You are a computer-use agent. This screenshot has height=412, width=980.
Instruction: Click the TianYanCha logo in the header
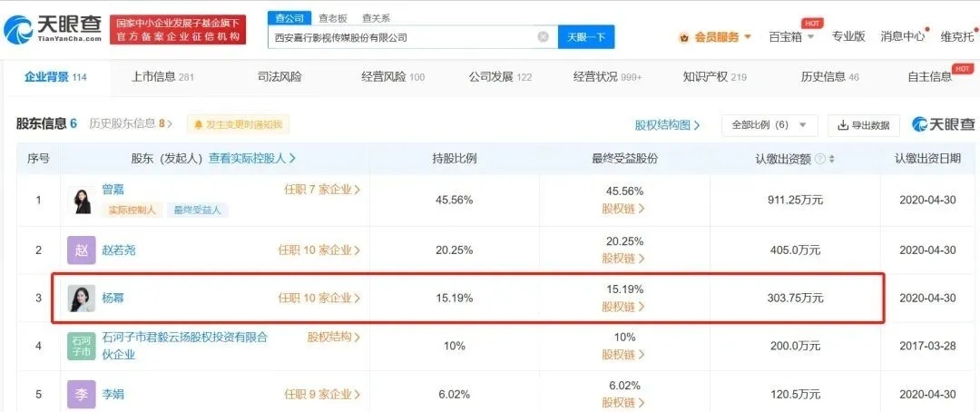tap(54, 29)
